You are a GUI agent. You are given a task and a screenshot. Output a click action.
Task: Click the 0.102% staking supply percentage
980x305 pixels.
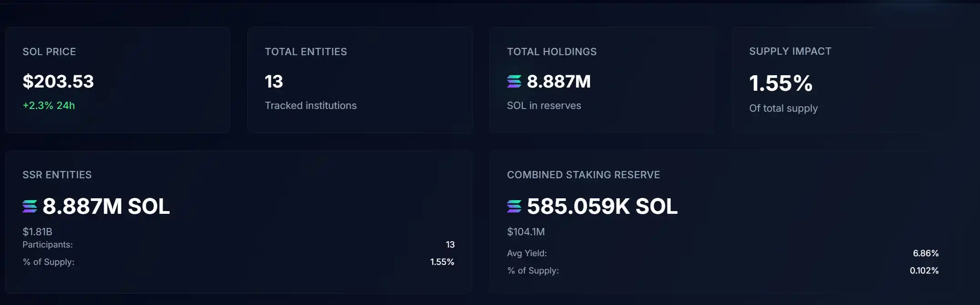(x=924, y=270)
